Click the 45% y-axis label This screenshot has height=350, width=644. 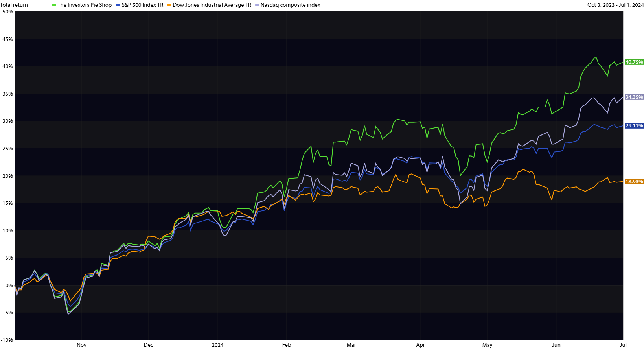pos(8,39)
